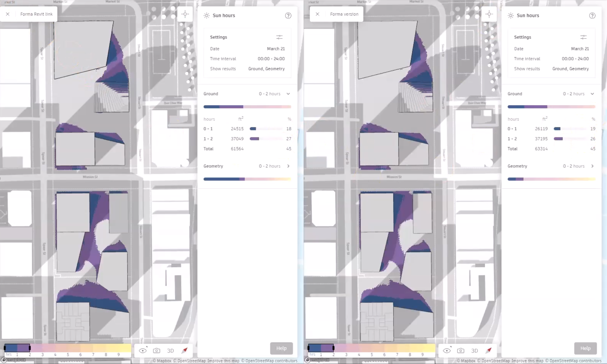Screen dimensions: 607x364
Task: Click Ground, Geometry value in Forma Revit link settings
Action: click(266, 69)
